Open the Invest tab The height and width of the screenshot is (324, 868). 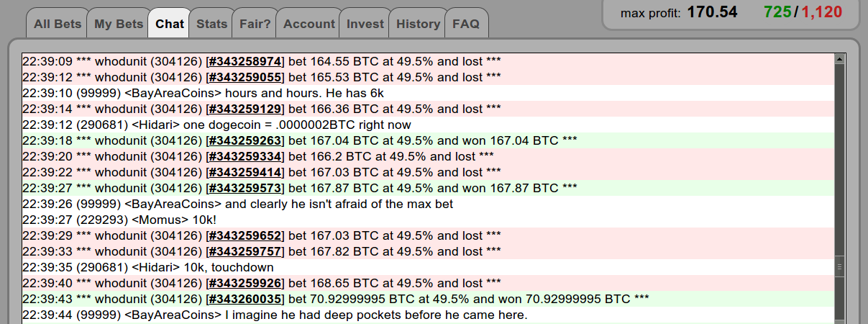click(x=365, y=24)
